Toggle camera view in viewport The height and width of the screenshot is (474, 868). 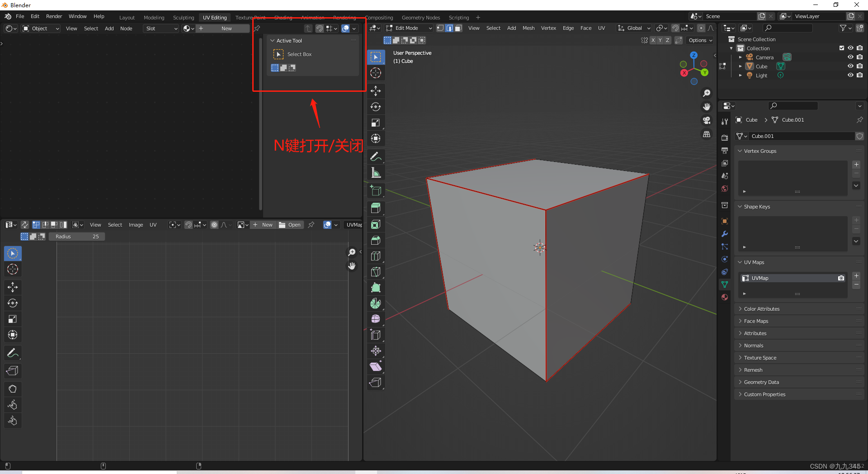pos(707,120)
